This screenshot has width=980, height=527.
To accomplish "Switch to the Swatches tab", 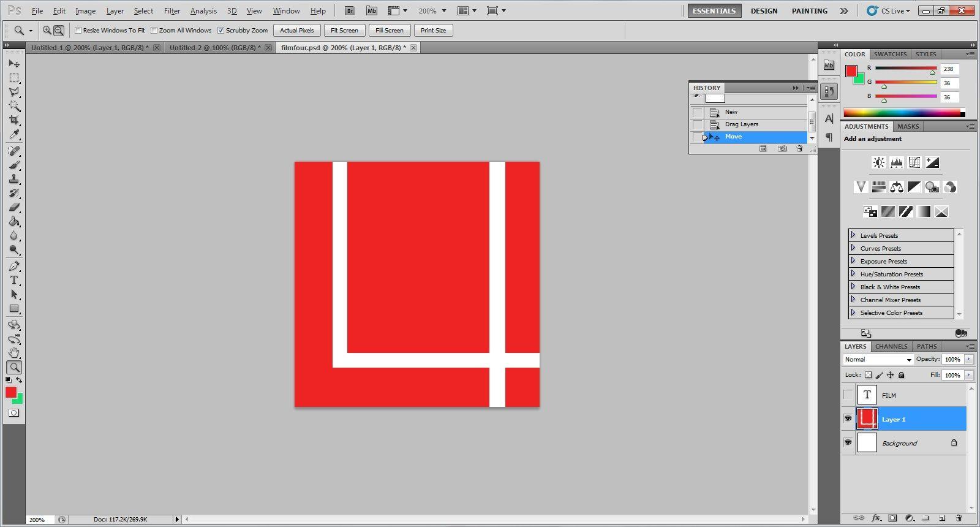I will tap(890, 55).
